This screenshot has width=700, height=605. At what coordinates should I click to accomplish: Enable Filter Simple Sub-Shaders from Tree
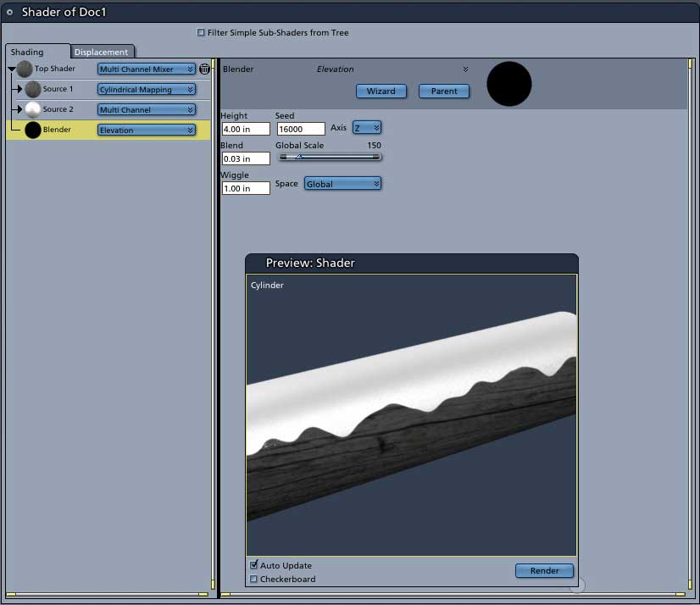click(201, 32)
